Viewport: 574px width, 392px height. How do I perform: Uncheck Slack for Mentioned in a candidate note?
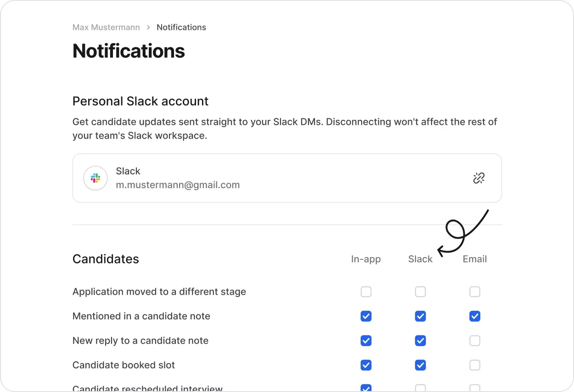pos(420,316)
